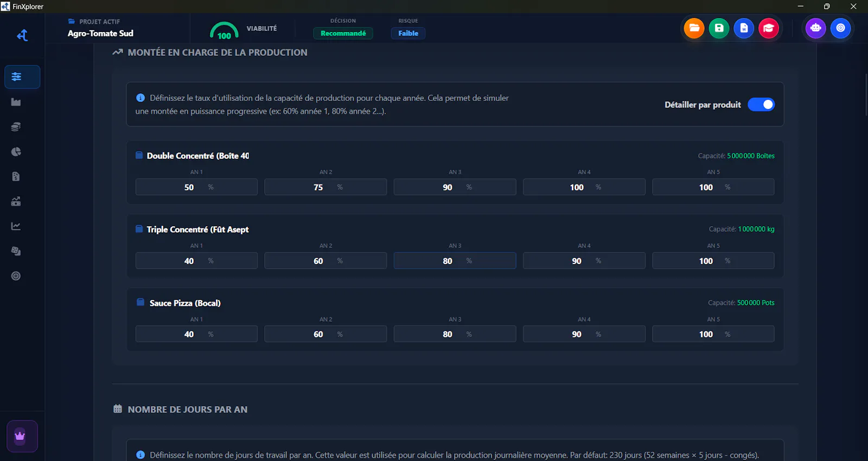Edit Double Concentré AN 2 value 75

325,187
